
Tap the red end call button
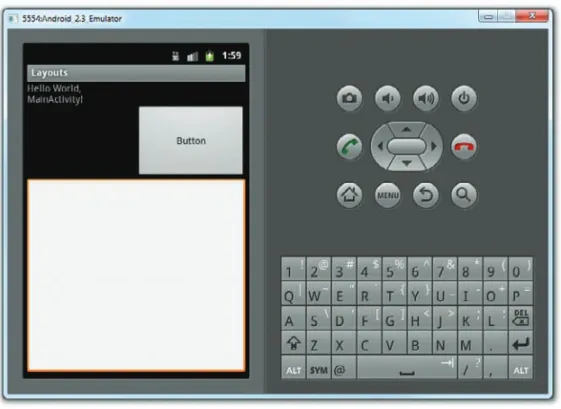464,146
